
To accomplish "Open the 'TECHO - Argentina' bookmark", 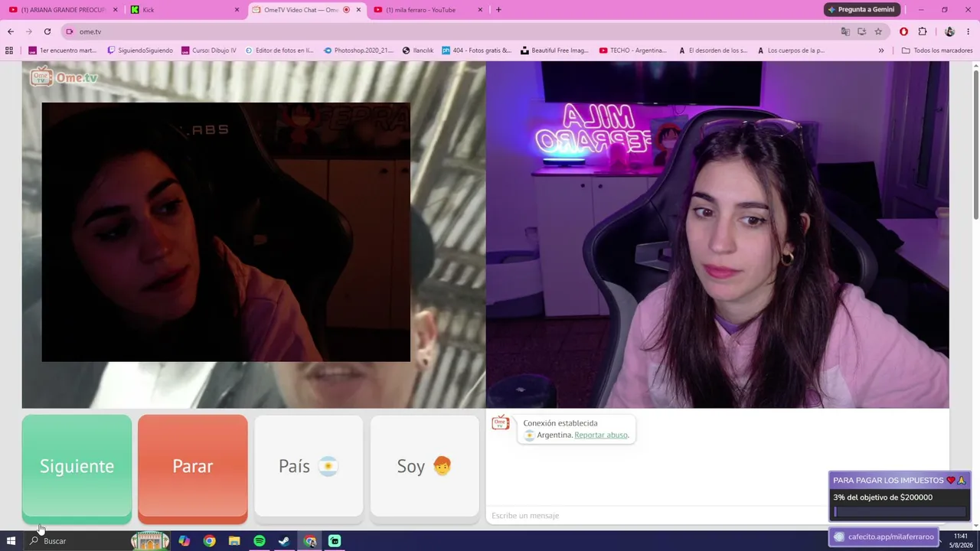I will click(633, 51).
